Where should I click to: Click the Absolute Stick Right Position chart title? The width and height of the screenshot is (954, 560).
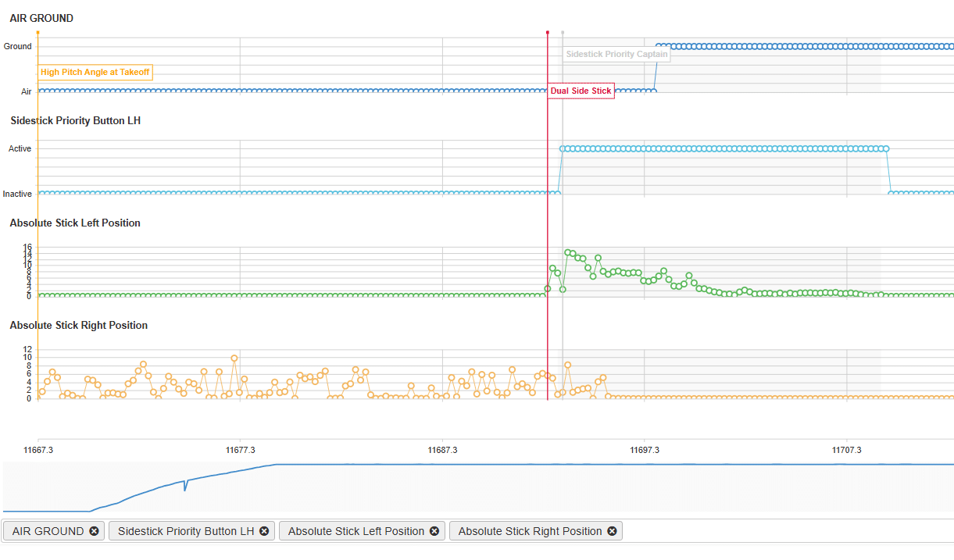pos(78,325)
